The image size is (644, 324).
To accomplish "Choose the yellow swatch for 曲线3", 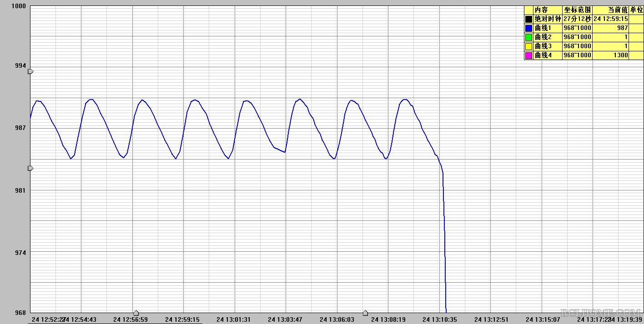I will (528, 46).
